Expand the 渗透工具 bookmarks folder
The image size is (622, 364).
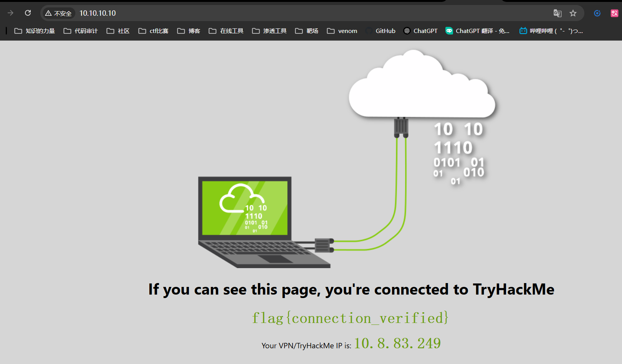269,31
